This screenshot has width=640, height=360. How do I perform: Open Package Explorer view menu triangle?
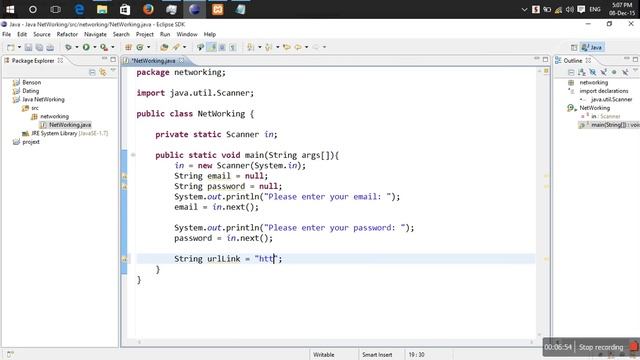coord(113,71)
